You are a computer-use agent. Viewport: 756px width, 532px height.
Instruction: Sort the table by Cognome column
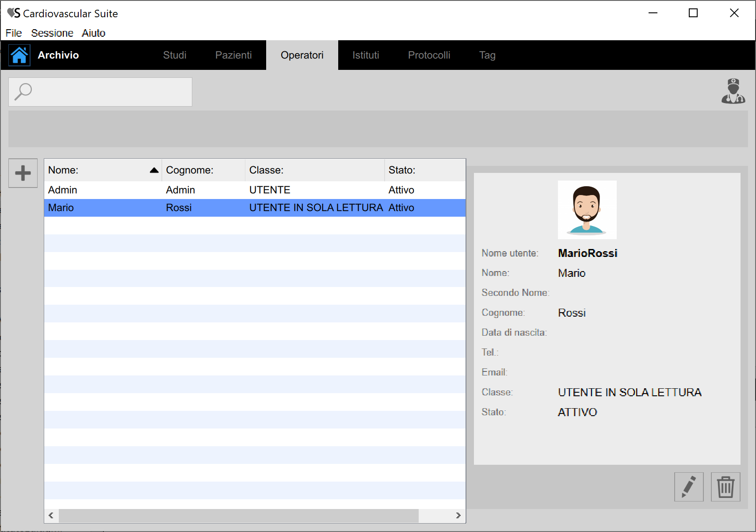point(203,170)
